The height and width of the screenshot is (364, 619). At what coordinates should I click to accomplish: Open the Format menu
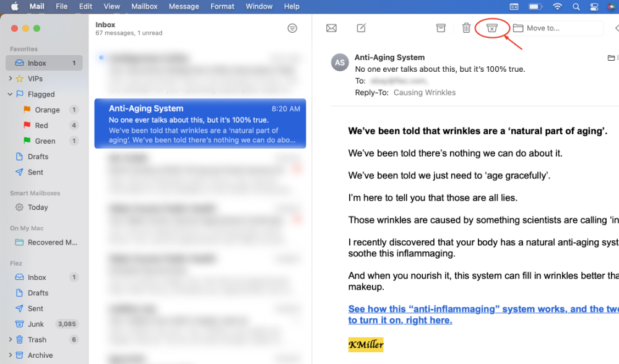(x=222, y=6)
